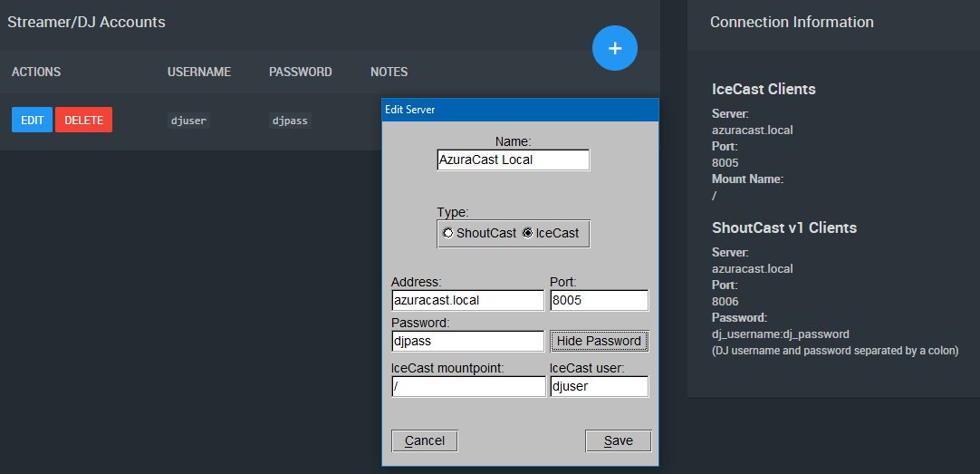Click the blue EDIT button for djuser

[x=32, y=120]
